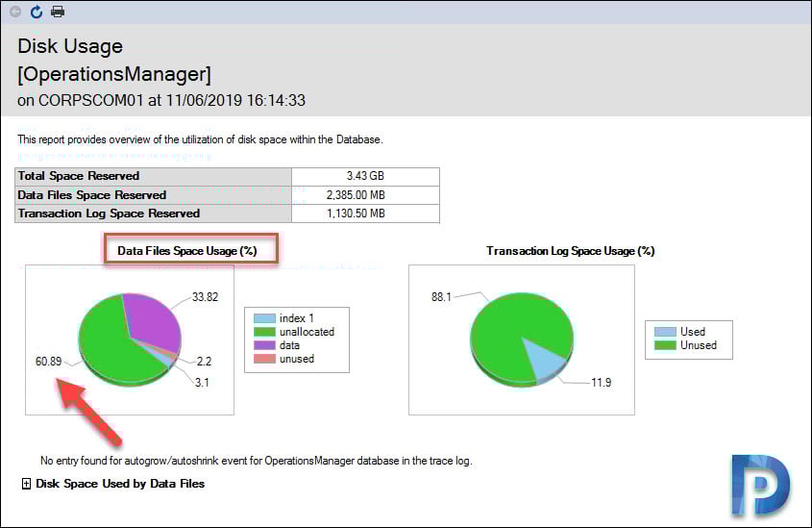The image size is (812, 528).
Task: Click the Transaction Log Space Reserved label
Action: (x=109, y=214)
